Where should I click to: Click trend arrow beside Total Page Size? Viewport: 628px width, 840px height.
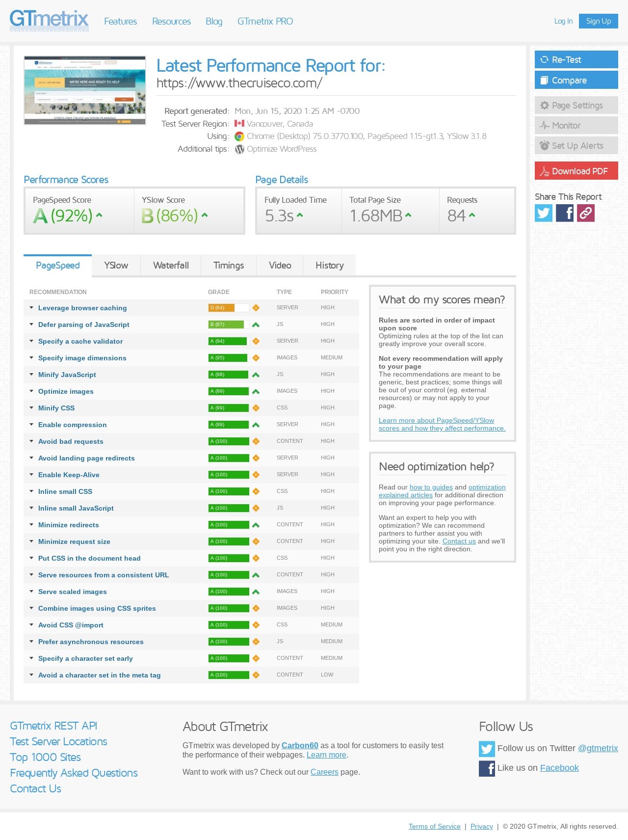[x=408, y=215]
